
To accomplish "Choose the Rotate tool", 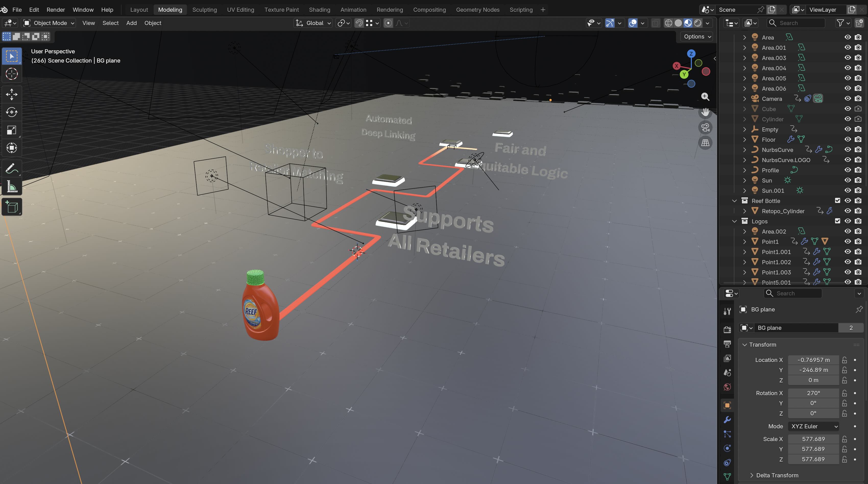I will click(x=12, y=112).
